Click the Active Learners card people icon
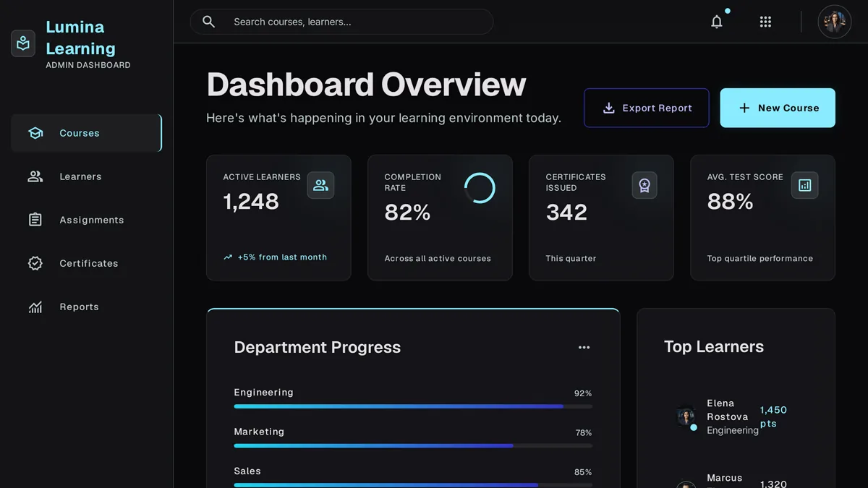Image resolution: width=868 pixels, height=488 pixels. (320, 185)
